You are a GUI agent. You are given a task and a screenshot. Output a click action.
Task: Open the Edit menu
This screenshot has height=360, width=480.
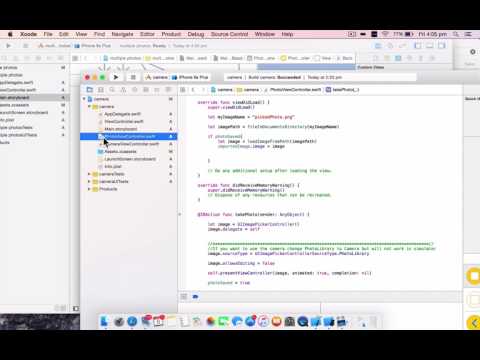[x=64, y=34]
